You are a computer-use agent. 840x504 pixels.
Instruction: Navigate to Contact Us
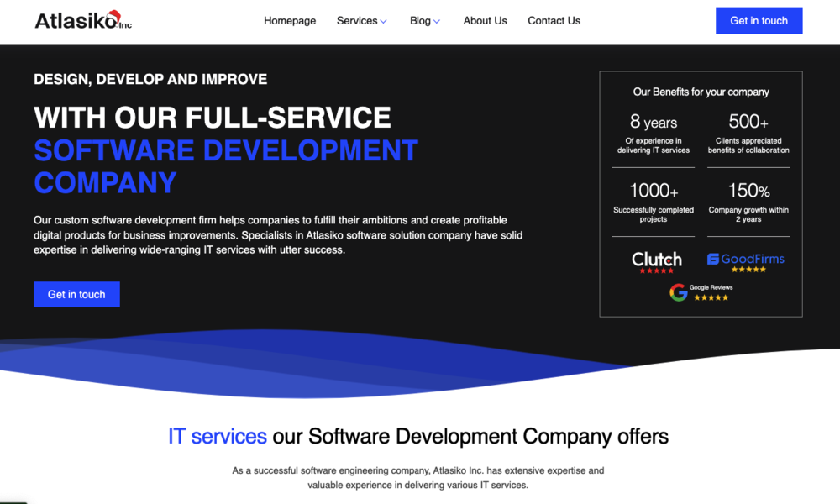coord(554,20)
